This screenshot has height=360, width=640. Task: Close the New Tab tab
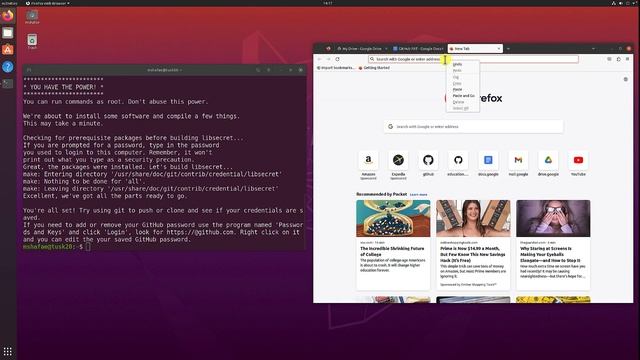click(x=499, y=49)
